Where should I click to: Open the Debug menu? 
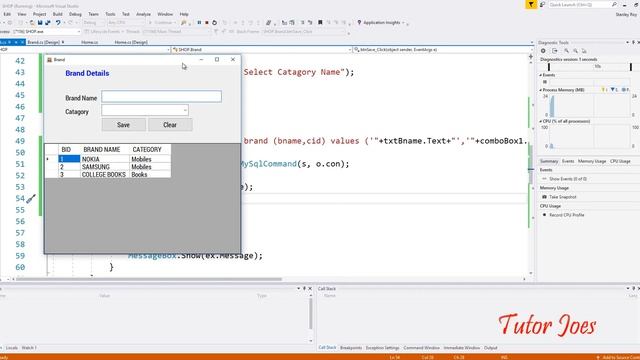pyautogui.click(x=76, y=14)
